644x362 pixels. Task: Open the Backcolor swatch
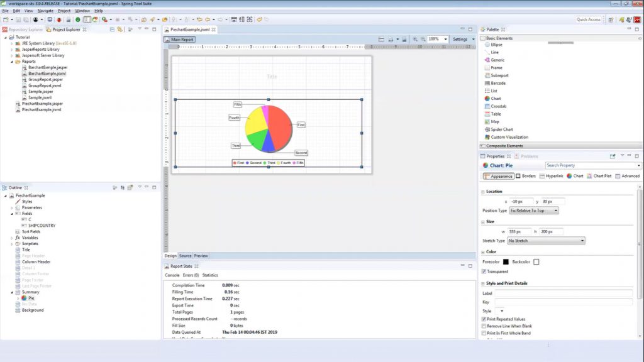tap(535, 262)
